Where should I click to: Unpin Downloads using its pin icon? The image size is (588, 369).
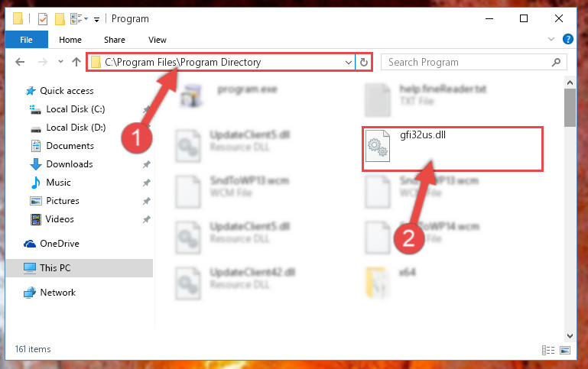click(x=146, y=164)
